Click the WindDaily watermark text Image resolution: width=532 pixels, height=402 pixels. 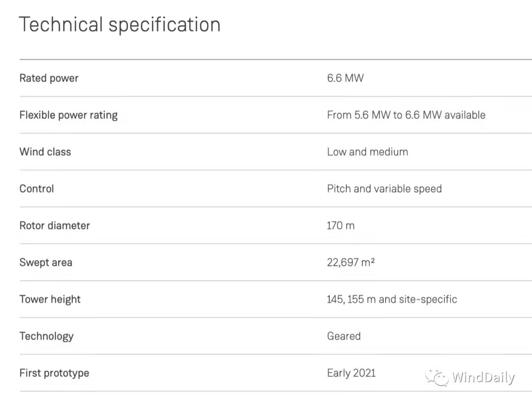483,378
